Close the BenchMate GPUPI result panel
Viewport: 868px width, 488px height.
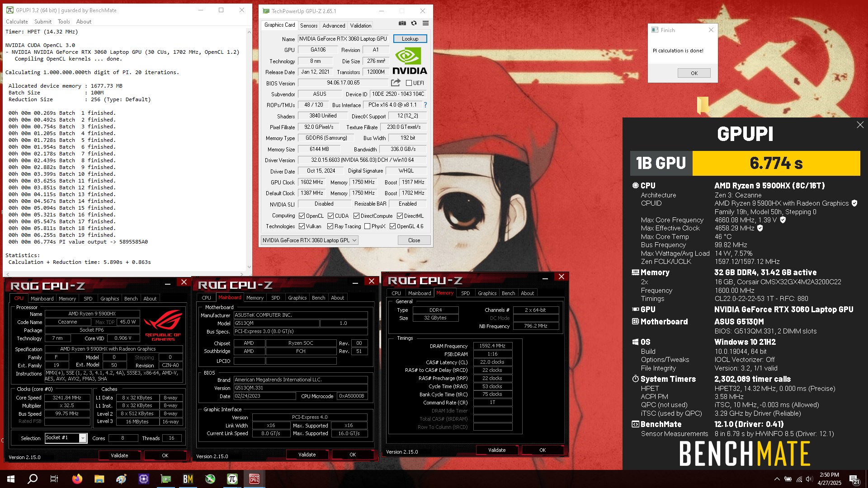tap(860, 125)
